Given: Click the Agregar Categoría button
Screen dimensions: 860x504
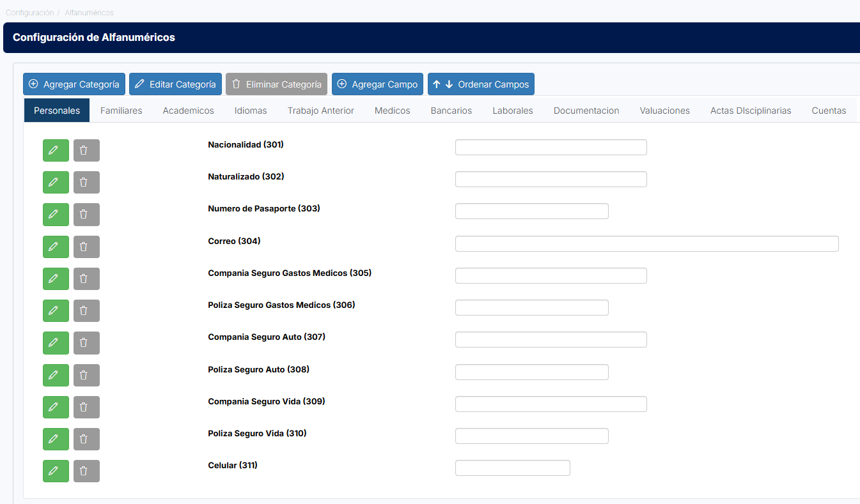Looking at the screenshot, I should (x=74, y=84).
